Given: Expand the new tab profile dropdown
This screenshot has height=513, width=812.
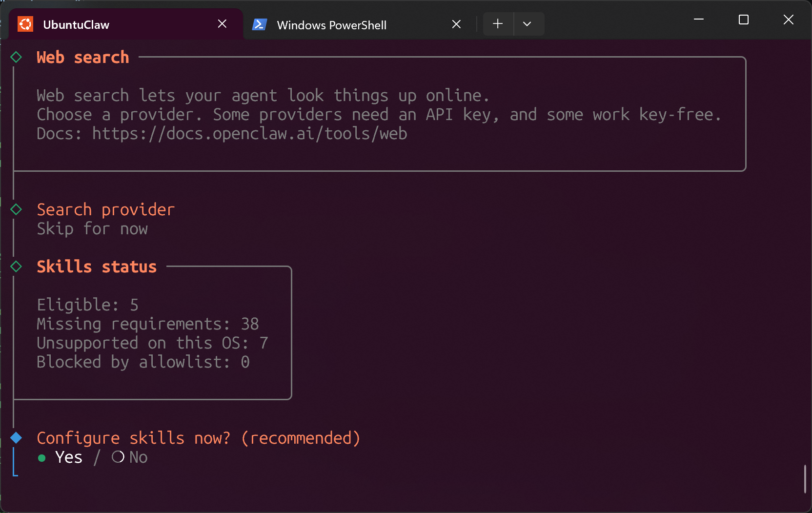Looking at the screenshot, I should (x=527, y=24).
